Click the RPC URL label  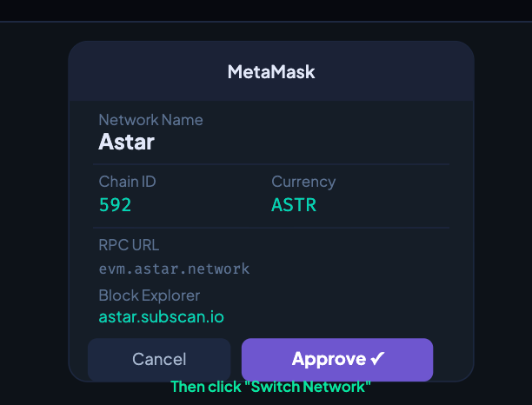[x=129, y=245]
